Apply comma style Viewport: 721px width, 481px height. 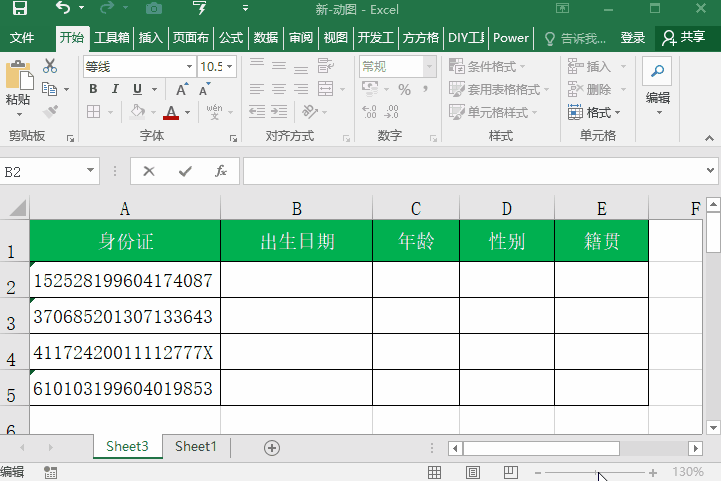point(426,89)
